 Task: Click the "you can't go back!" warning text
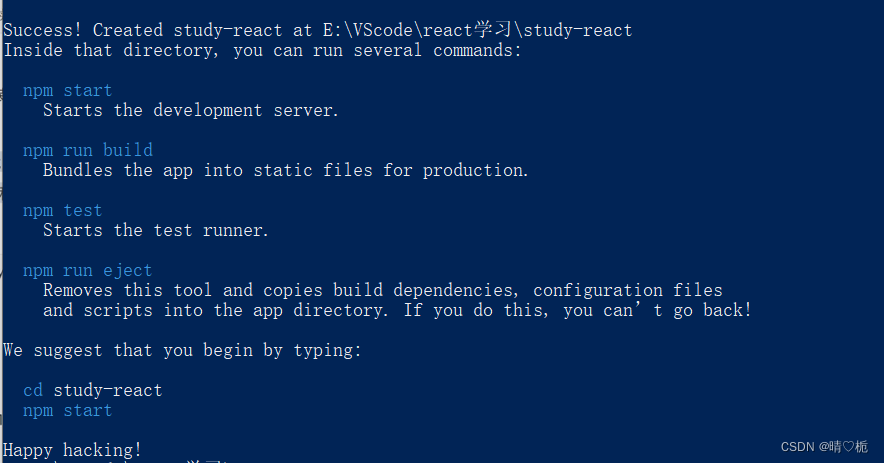[657, 310]
